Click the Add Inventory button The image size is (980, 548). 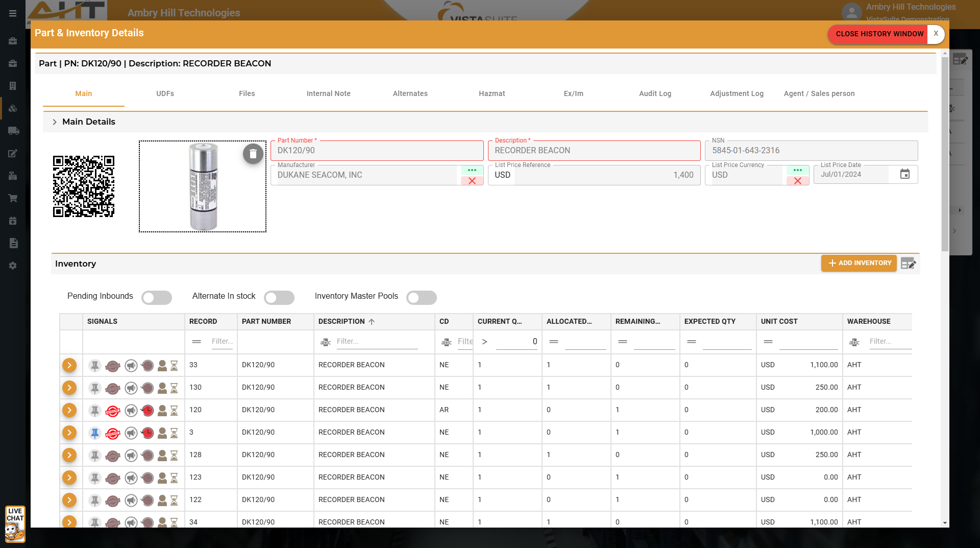(x=859, y=263)
